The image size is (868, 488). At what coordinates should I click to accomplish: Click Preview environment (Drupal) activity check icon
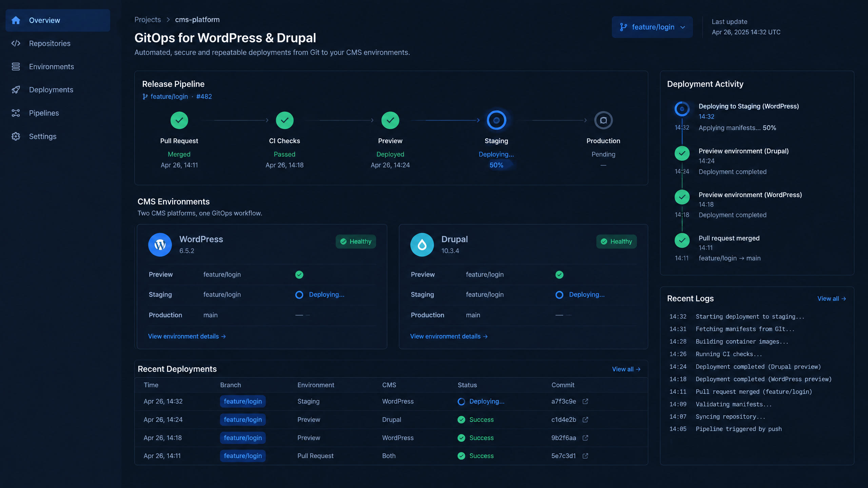[682, 154]
